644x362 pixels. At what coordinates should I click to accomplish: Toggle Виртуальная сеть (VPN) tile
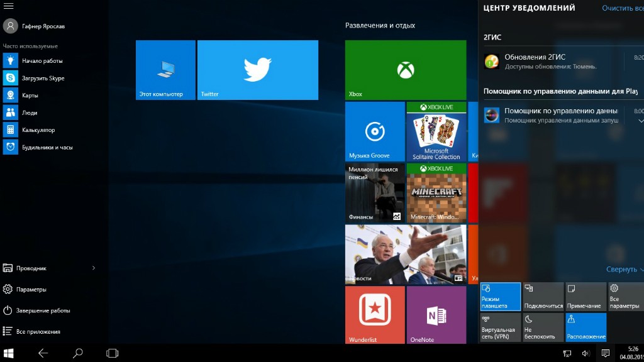(501, 327)
